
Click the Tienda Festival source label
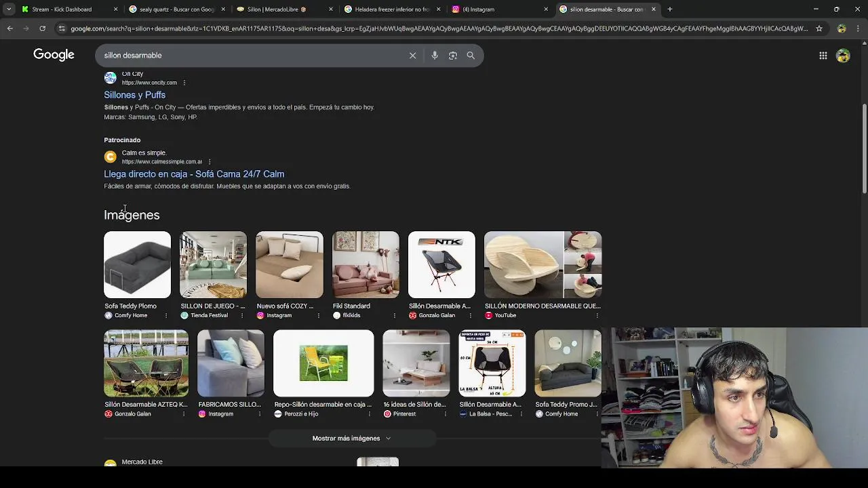click(209, 315)
